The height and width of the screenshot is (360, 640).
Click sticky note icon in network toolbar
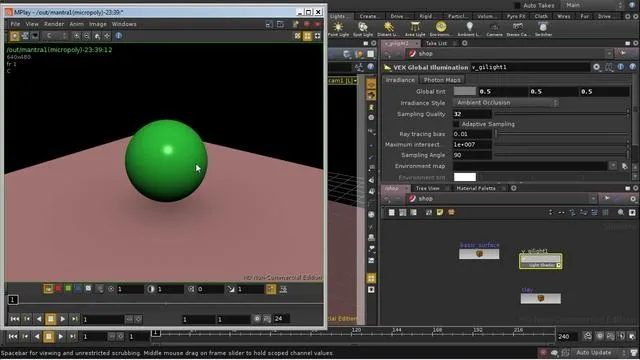coord(440,212)
